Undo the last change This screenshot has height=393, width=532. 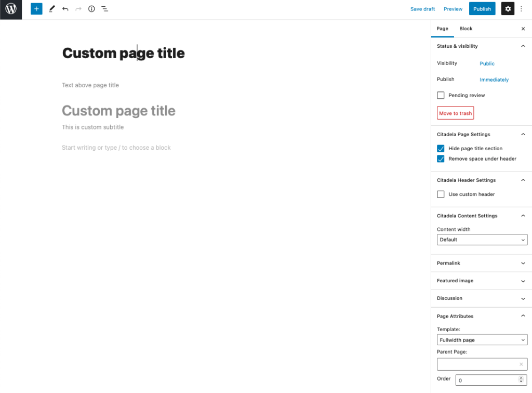[64, 9]
